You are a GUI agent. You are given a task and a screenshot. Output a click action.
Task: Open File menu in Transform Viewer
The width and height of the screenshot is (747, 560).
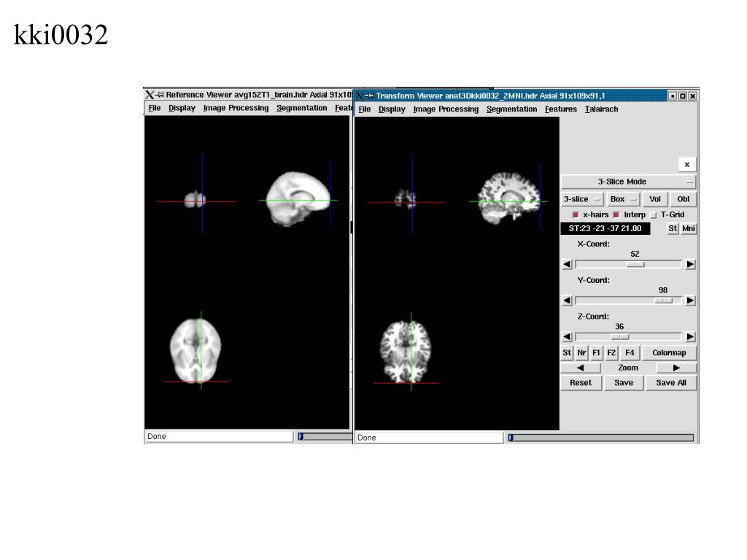[365, 109]
